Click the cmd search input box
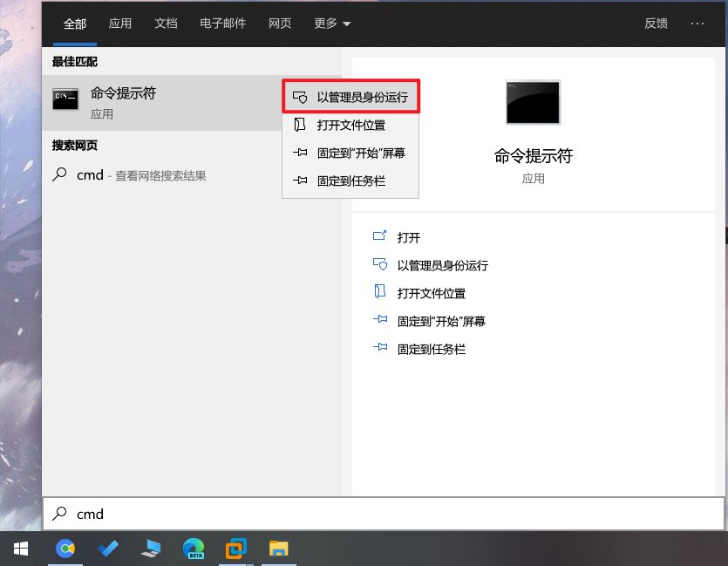Image resolution: width=728 pixels, height=566 pixels. click(384, 515)
